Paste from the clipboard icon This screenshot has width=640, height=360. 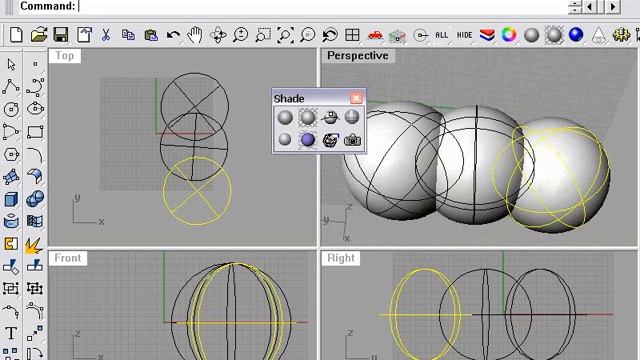151,35
